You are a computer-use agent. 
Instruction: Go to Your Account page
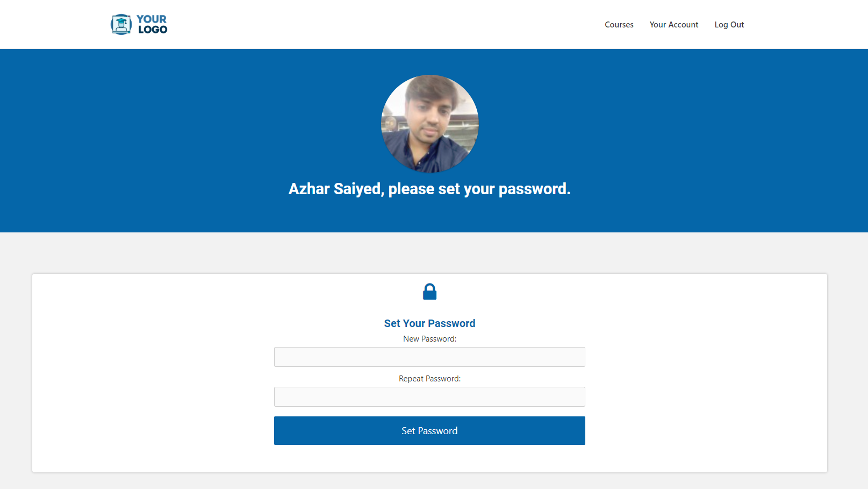pyautogui.click(x=673, y=25)
